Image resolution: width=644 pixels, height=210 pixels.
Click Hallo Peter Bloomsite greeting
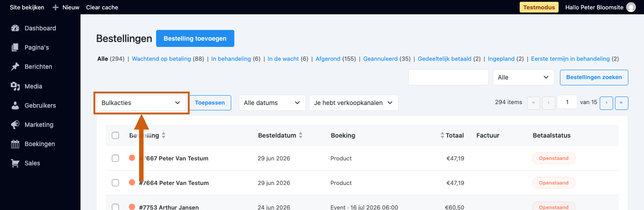(594, 7)
